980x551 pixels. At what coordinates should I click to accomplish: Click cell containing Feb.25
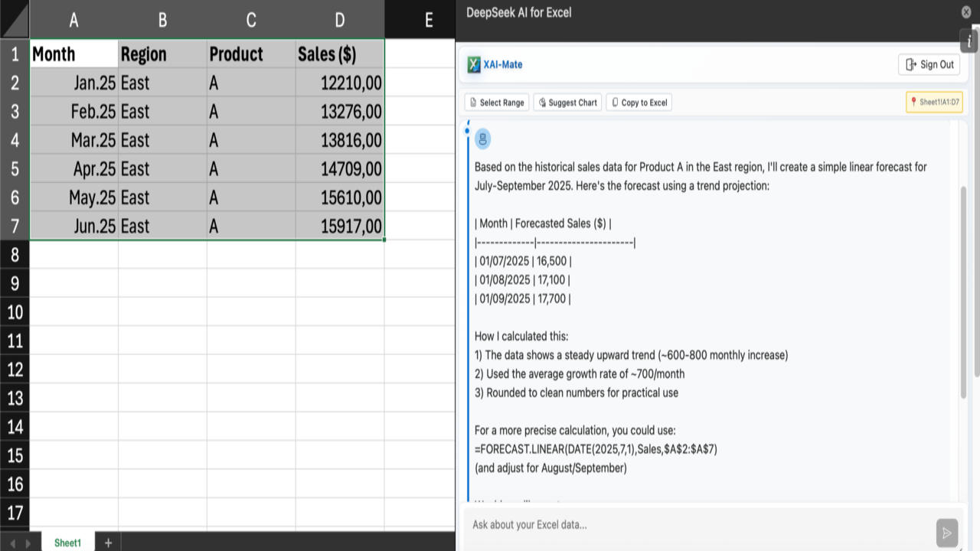point(73,112)
